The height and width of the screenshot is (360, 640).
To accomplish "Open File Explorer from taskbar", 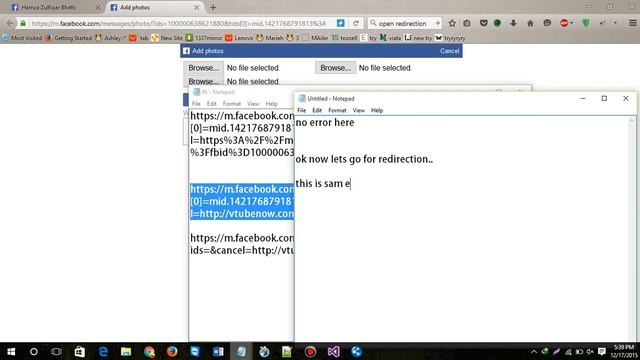I will click(x=126, y=351).
